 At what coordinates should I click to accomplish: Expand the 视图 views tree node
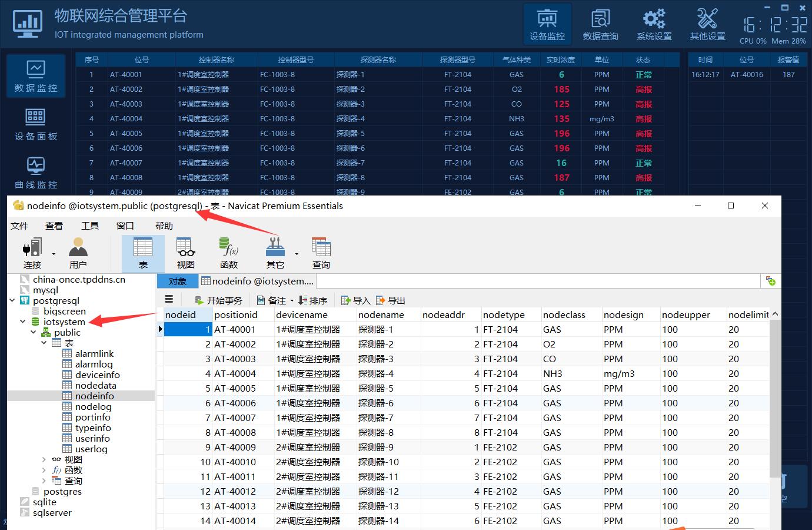click(44, 460)
